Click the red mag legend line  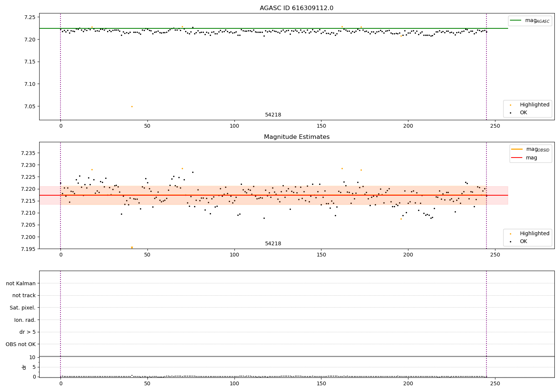coord(517,158)
